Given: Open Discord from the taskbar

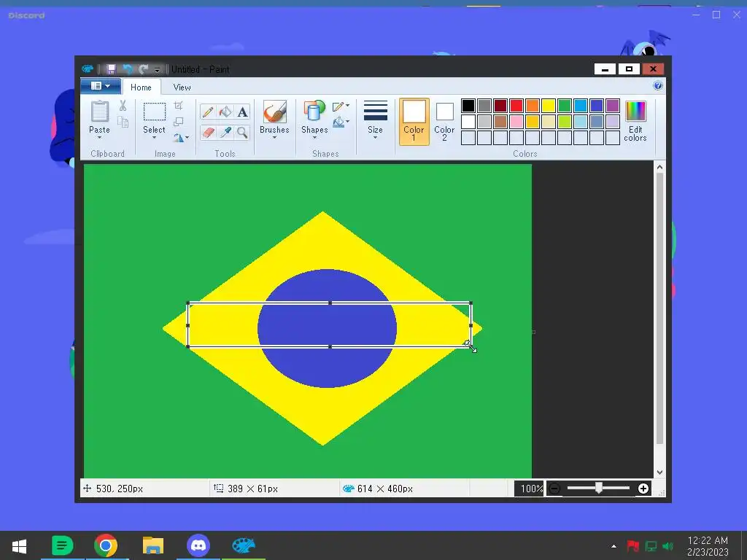Looking at the screenshot, I should [198, 545].
